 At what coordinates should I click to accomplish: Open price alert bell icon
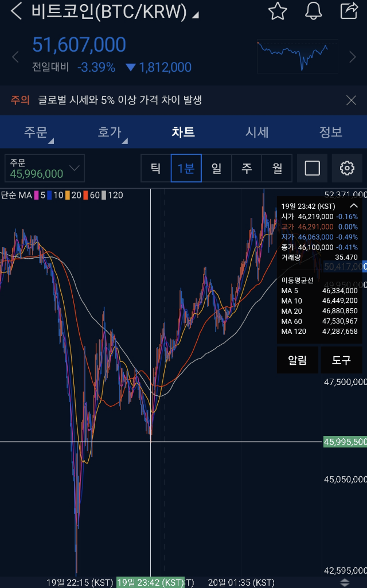click(314, 11)
